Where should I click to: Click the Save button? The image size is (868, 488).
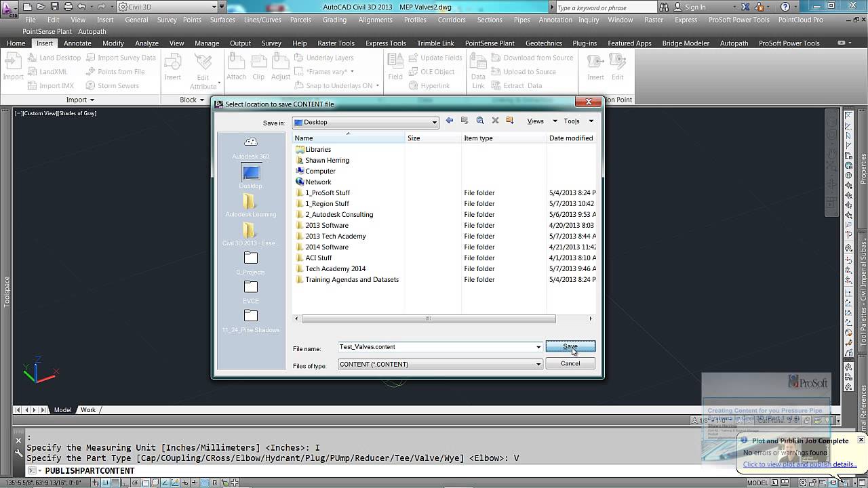coord(570,346)
